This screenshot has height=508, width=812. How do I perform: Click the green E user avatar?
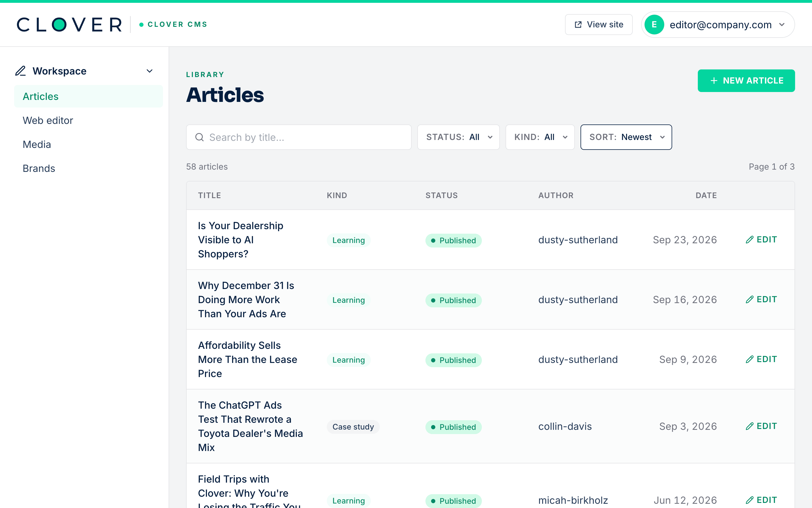pyautogui.click(x=654, y=25)
